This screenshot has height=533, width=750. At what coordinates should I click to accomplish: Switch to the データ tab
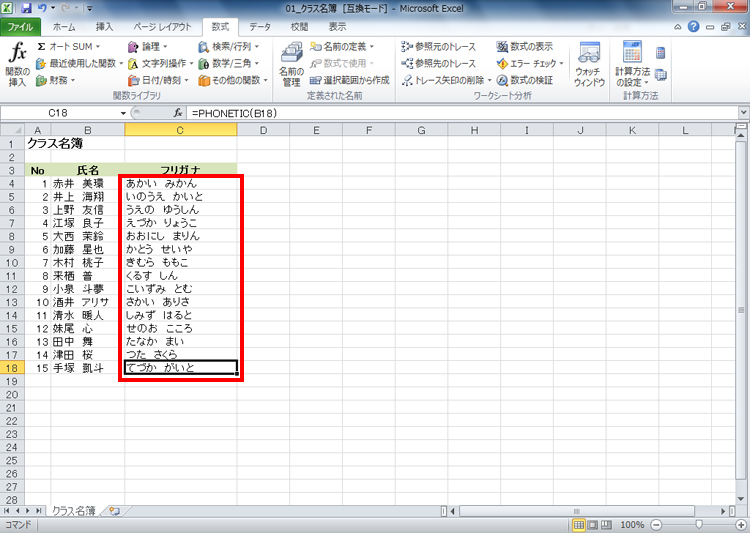click(x=260, y=27)
